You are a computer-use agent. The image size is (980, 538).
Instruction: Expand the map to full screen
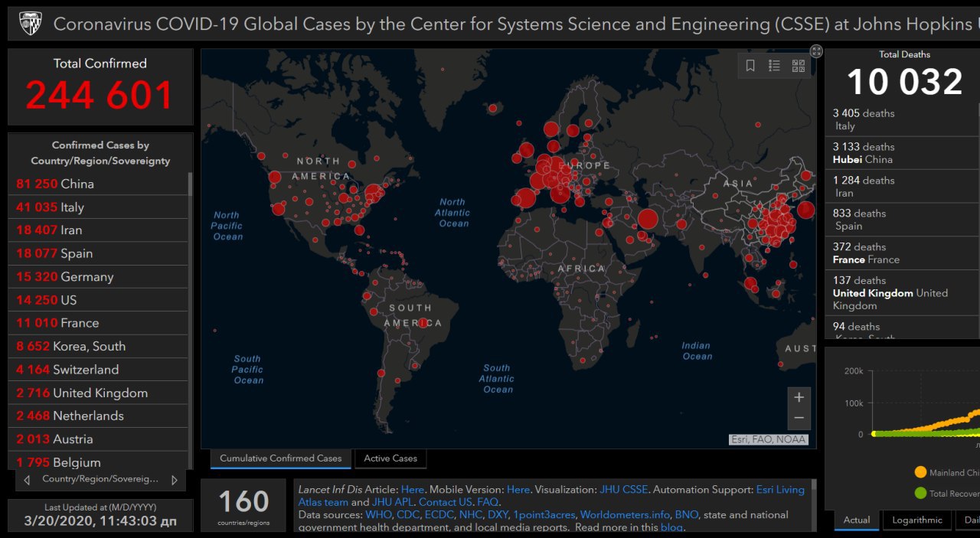[x=816, y=51]
